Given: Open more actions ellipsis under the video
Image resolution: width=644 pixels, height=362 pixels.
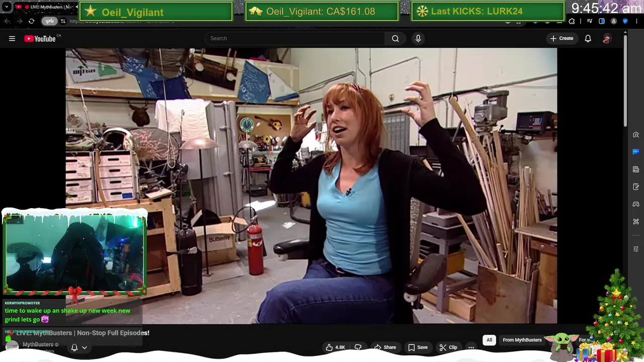Looking at the screenshot, I should [x=471, y=347].
